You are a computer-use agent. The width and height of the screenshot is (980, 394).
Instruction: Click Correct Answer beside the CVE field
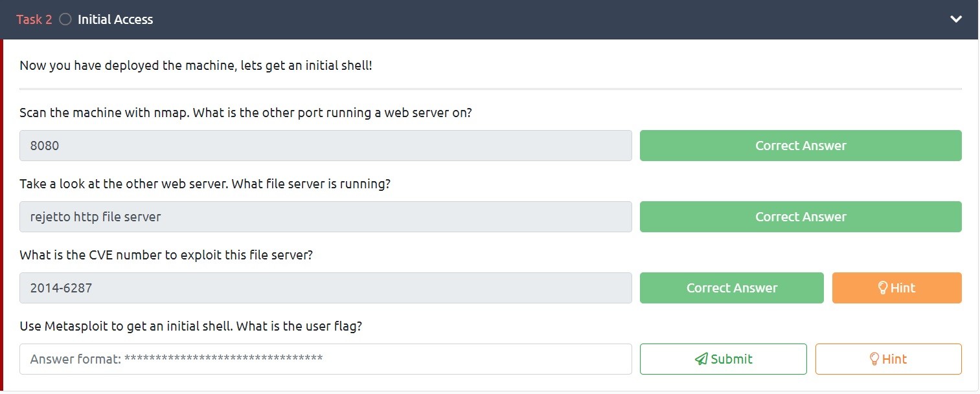[x=731, y=288]
